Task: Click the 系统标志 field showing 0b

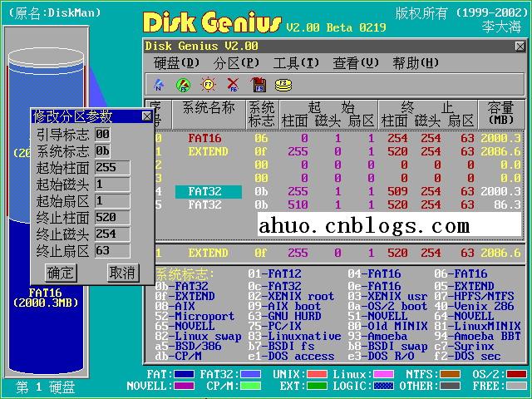Action: 102,151
